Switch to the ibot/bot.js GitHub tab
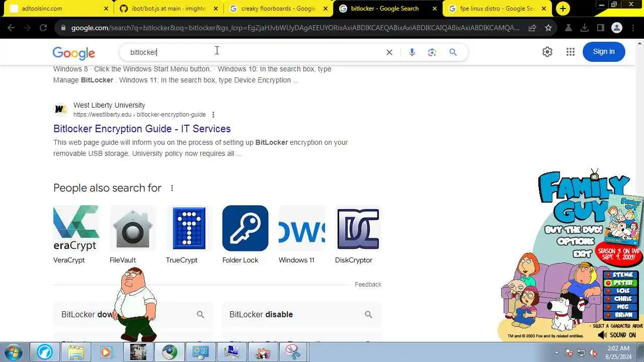Screen dimensions: 644x362 point(169,9)
